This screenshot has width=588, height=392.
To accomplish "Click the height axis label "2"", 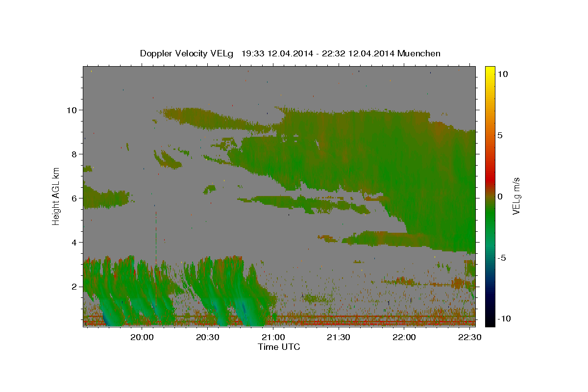I will click(73, 286).
